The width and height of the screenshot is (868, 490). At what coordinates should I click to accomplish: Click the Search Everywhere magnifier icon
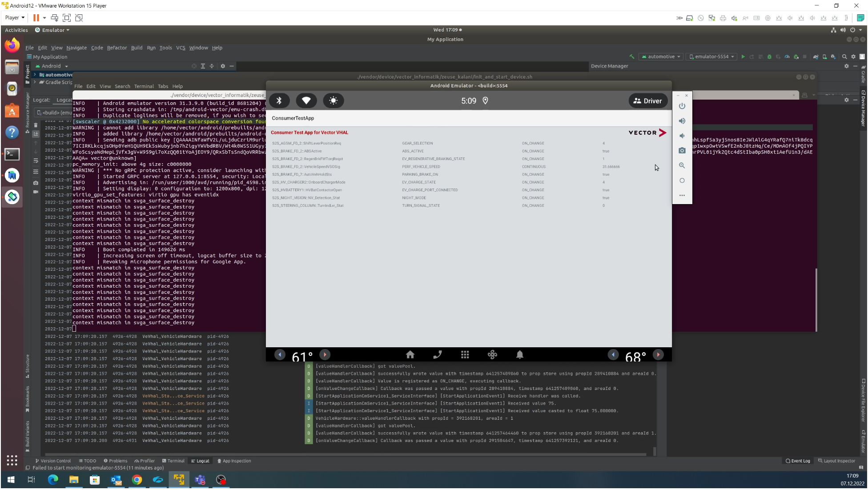tap(844, 56)
